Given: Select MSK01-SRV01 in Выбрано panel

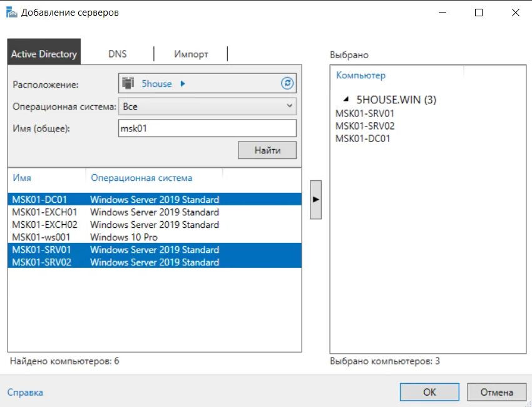Looking at the screenshot, I should coord(365,113).
